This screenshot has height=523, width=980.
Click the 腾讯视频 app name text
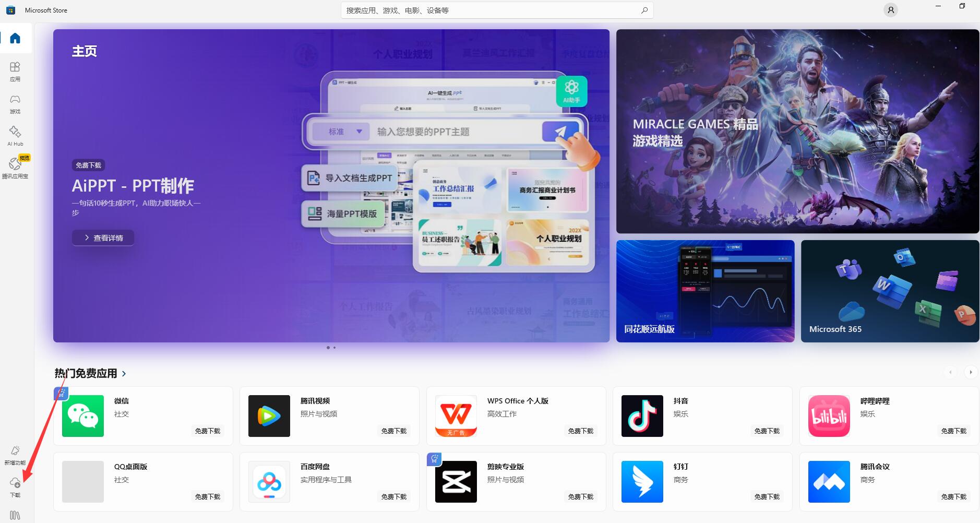pos(315,401)
